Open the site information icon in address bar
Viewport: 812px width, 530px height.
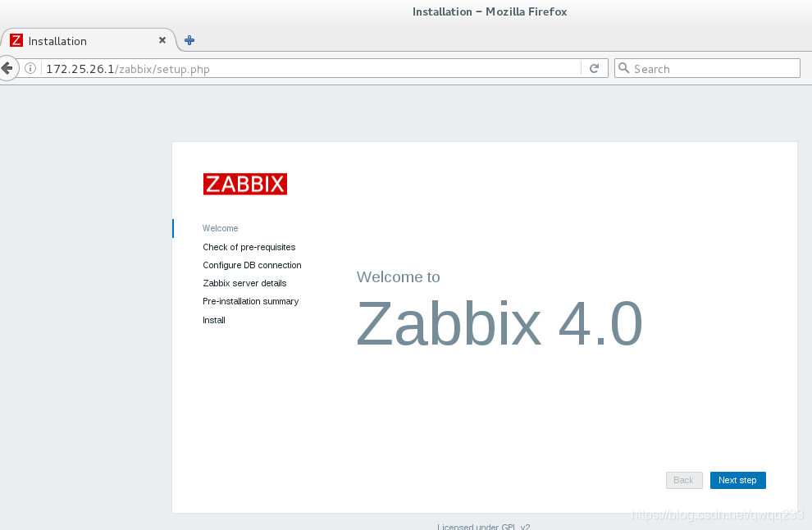[30, 68]
